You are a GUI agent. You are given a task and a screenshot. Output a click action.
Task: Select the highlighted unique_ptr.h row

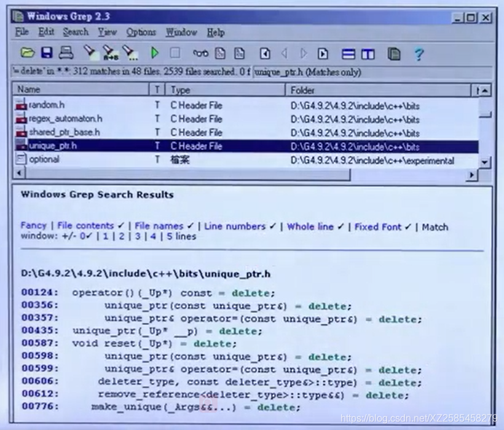[246, 146]
